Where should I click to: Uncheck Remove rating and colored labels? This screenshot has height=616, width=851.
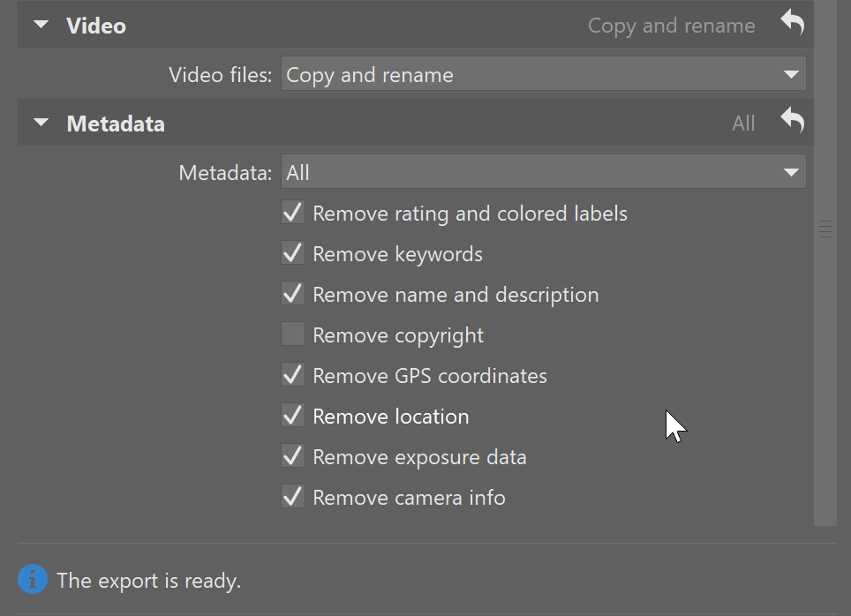coord(293,213)
